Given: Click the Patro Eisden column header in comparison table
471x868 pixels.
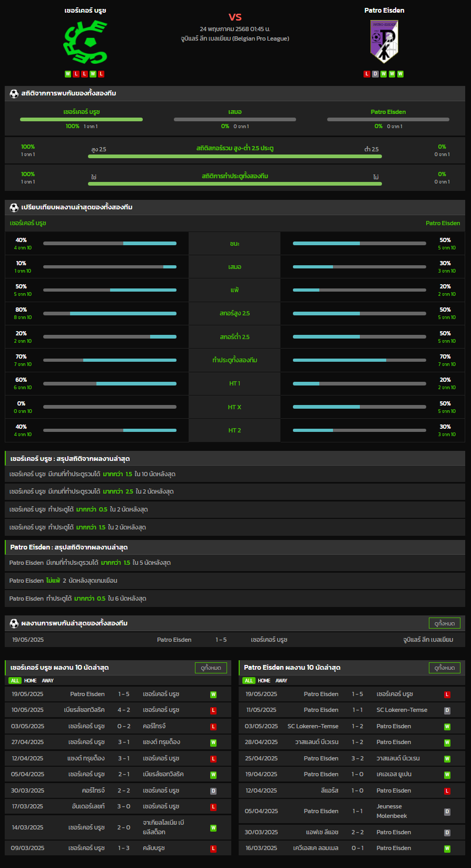Looking at the screenshot, I should click(443, 224).
